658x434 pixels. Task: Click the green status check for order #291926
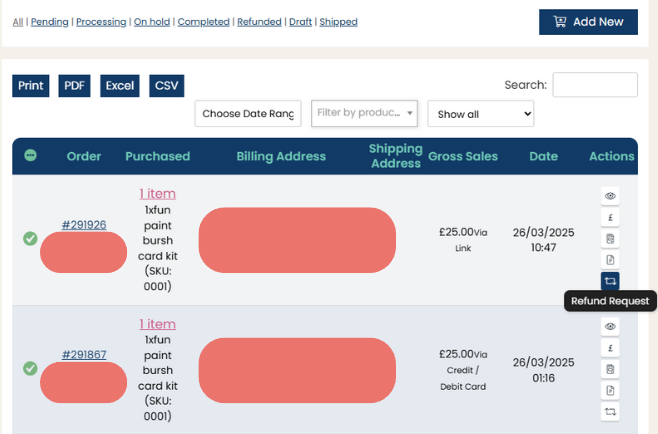[x=30, y=238]
